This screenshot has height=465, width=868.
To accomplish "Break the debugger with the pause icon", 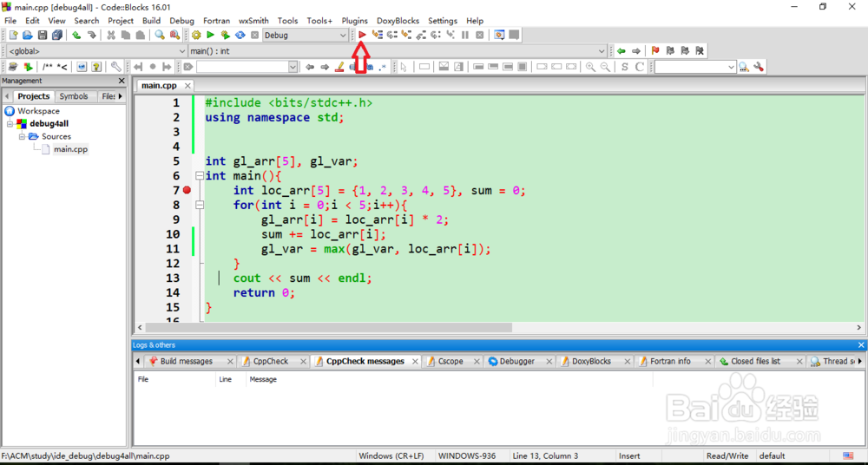I will point(465,35).
